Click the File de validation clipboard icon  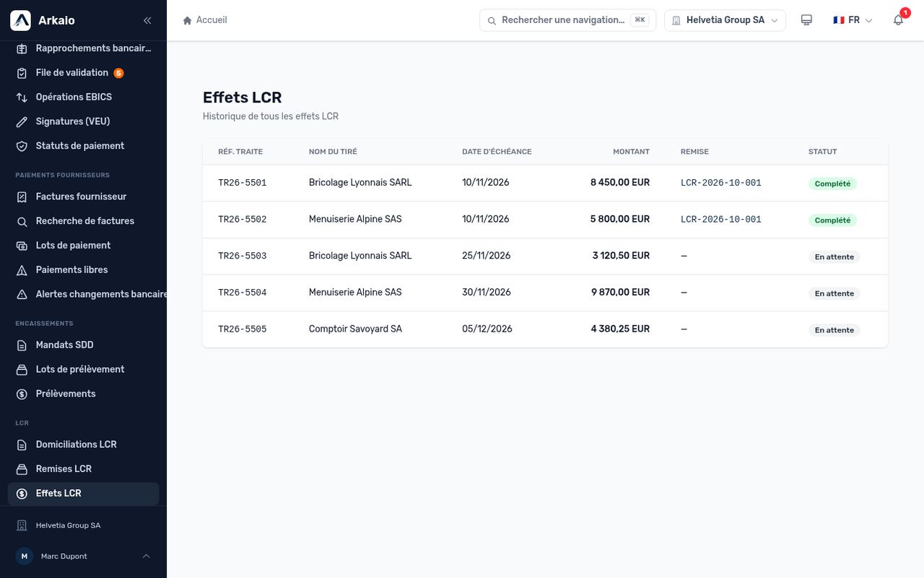coord(22,73)
